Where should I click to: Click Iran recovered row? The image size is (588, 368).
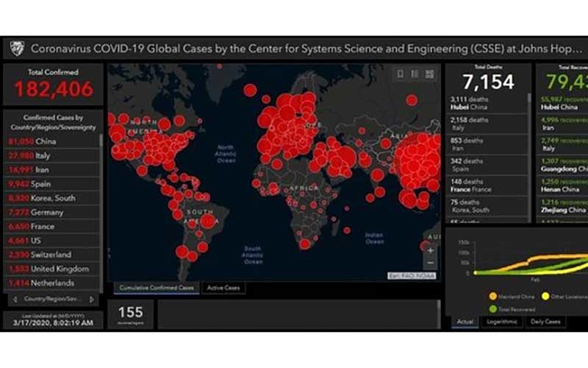click(x=563, y=124)
